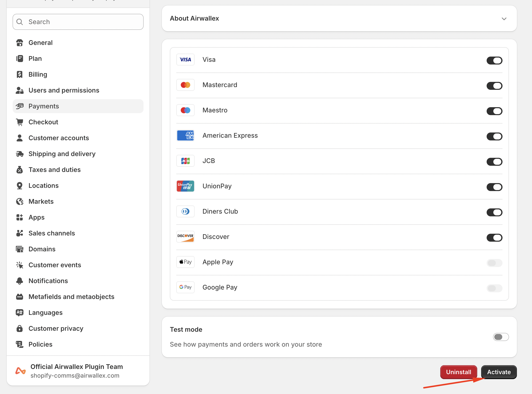Click the Notifications bell icon
Screen dimensions: 532x394
tap(20, 281)
